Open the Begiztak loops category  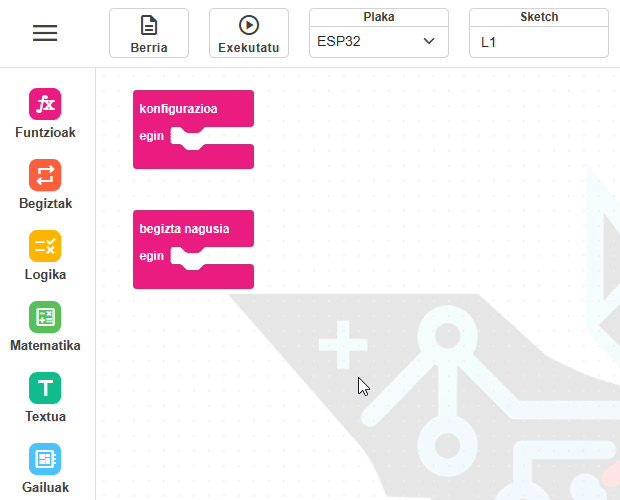click(45, 185)
